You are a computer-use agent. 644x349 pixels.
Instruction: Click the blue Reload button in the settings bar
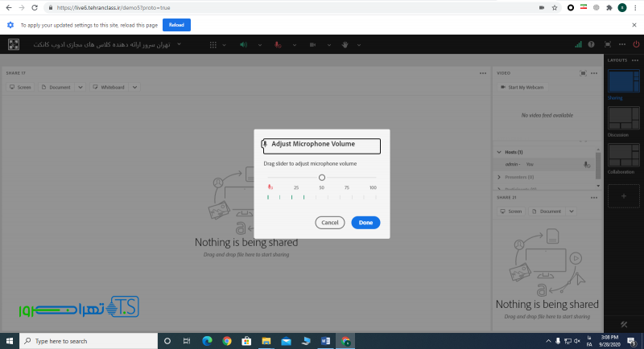(x=176, y=25)
